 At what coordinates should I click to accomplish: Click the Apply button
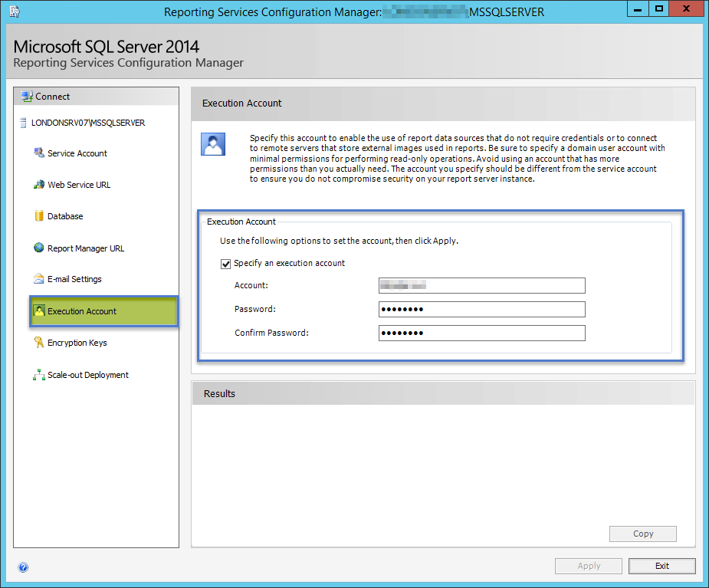[589, 566]
